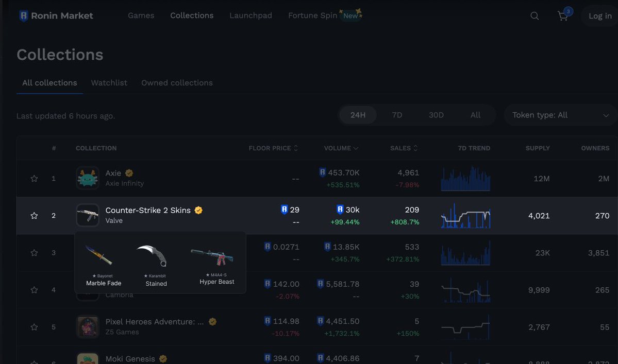Click Pixel Heroes Adventure verified badge

click(x=212, y=321)
